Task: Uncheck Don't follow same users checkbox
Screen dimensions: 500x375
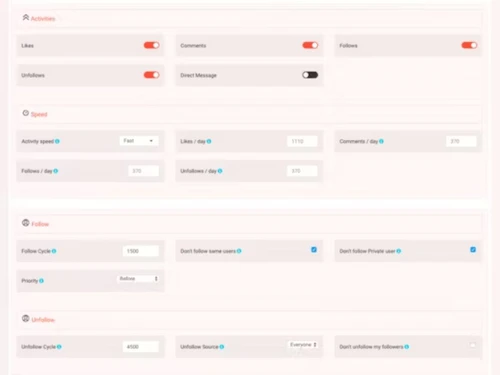Action: point(314,250)
